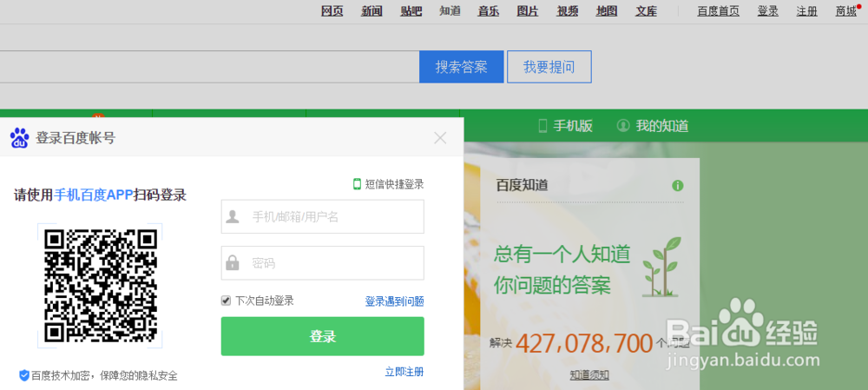This screenshot has height=390, width=868.
Task: Open the 图片 navigation link
Action: (528, 10)
